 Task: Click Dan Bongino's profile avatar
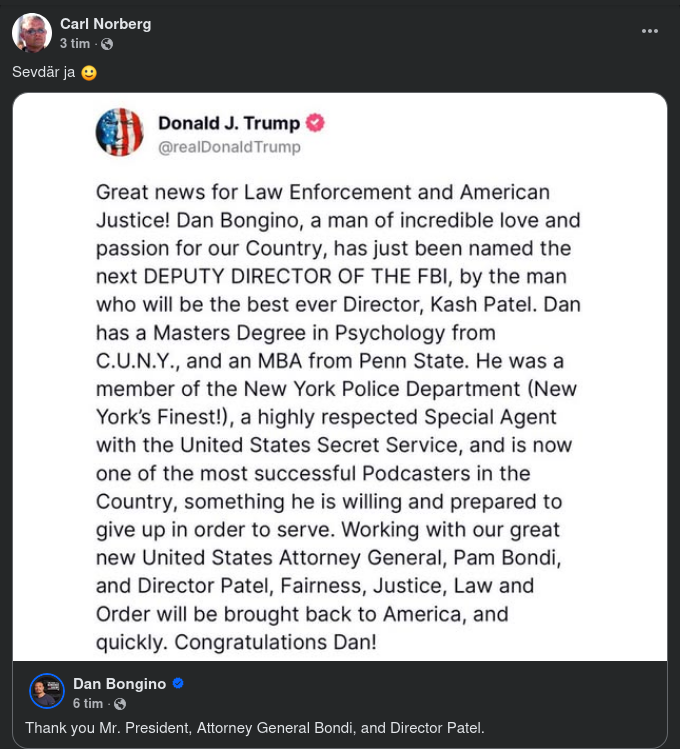pyautogui.click(x=47, y=691)
